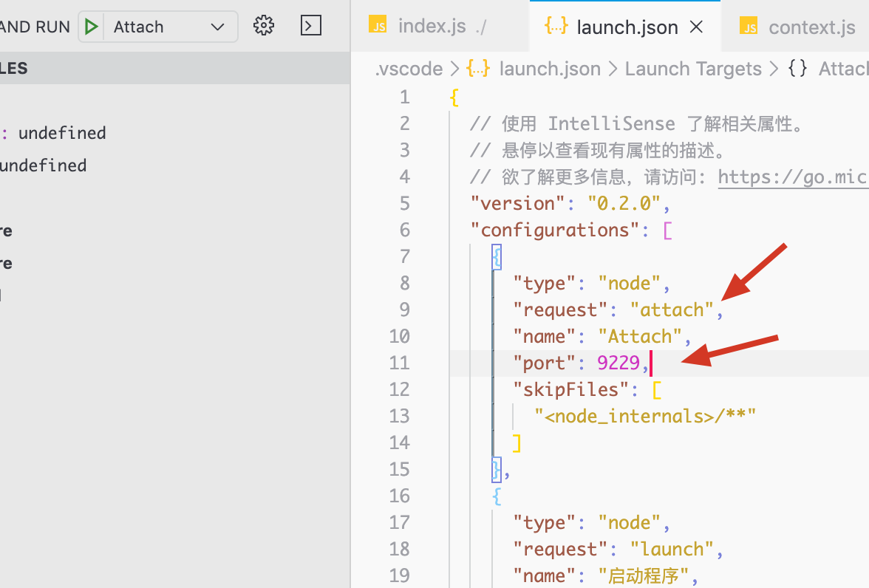
Task: Click "node" type value on line 17
Action: [629, 522]
